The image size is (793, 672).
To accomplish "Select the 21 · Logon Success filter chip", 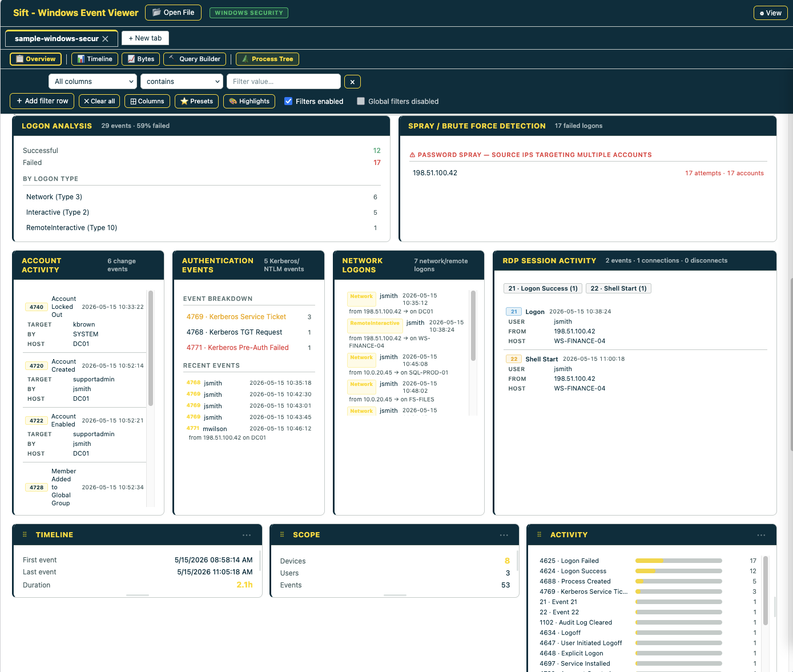I will (543, 288).
